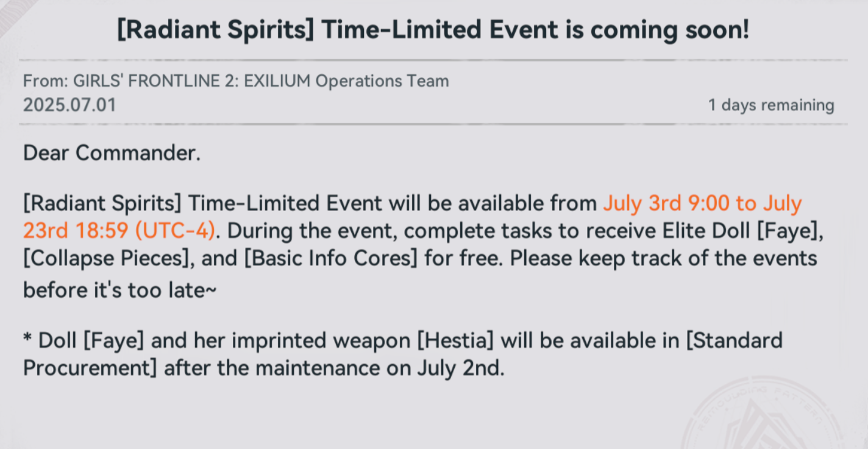
Task: Click the mail title about Radiant Spirits event
Action: point(433,29)
